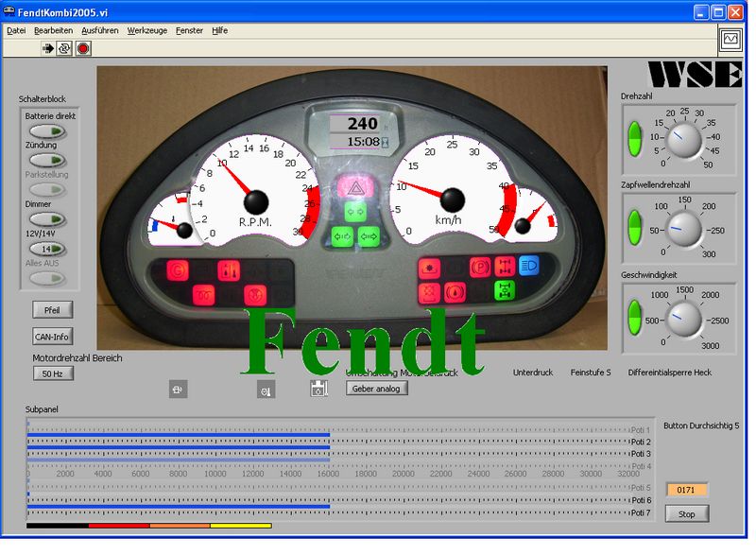This screenshot has width=756, height=555.
Task: Open the Hilfe menu
Action: [219, 30]
